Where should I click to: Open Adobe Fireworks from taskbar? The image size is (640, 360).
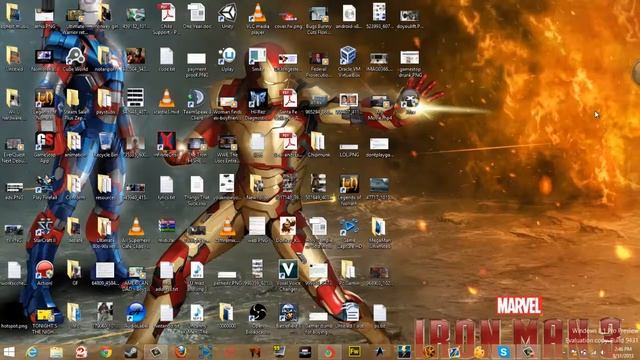pyautogui.click(x=354, y=352)
